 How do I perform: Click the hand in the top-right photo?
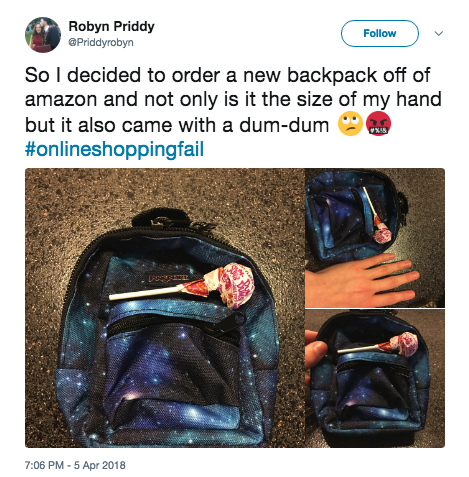click(363, 280)
